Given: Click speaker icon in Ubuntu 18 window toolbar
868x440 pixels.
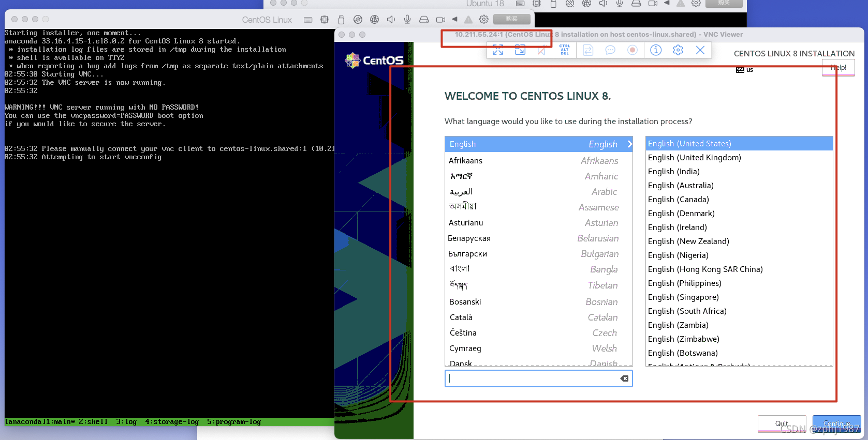Looking at the screenshot, I should click(603, 3).
